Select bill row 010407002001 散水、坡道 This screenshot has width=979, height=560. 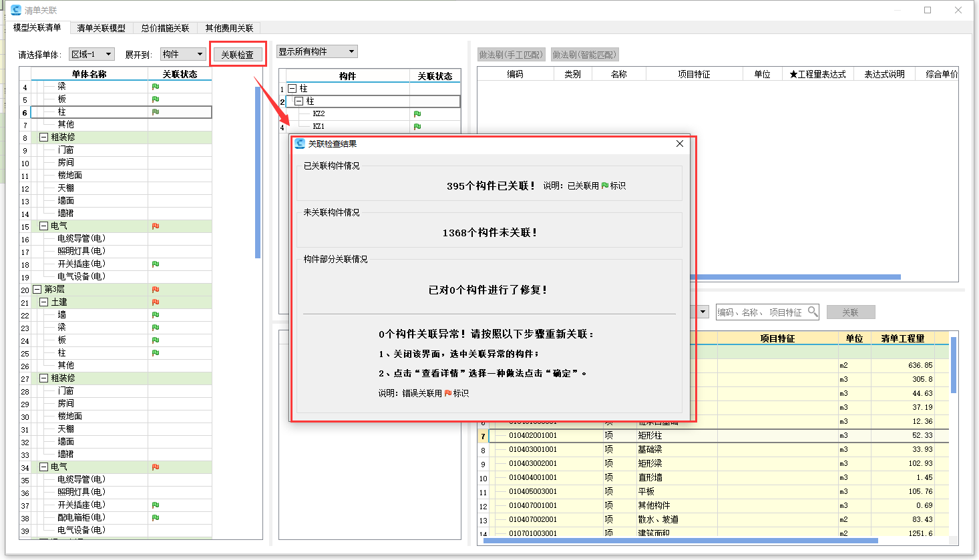coord(713,520)
